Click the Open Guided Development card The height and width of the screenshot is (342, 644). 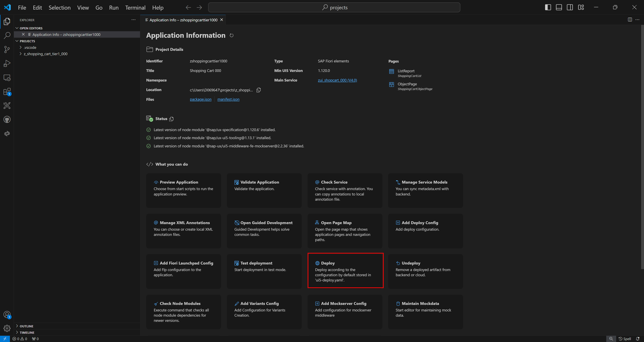(264, 231)
